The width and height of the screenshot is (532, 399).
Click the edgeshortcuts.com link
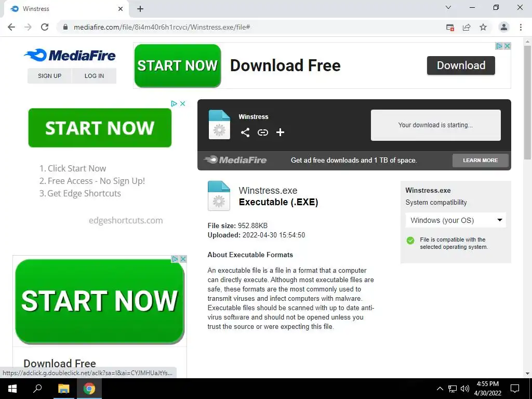click(x=126, y=220)
